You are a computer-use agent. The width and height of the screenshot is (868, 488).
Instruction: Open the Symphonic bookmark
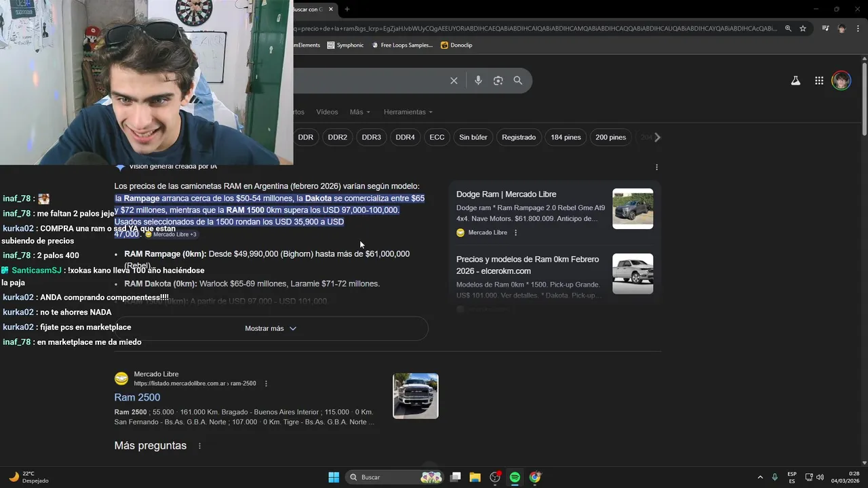pyautogui.click(x=345, y=45)
